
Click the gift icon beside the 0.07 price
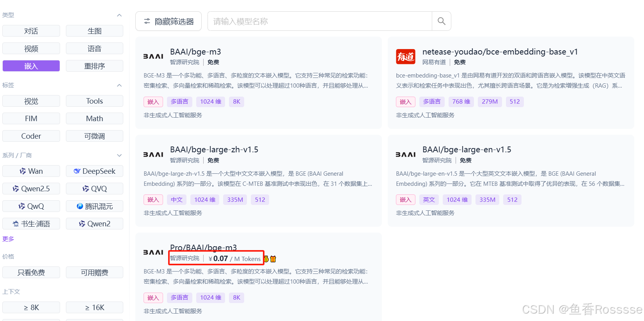[x=273, y=259]
